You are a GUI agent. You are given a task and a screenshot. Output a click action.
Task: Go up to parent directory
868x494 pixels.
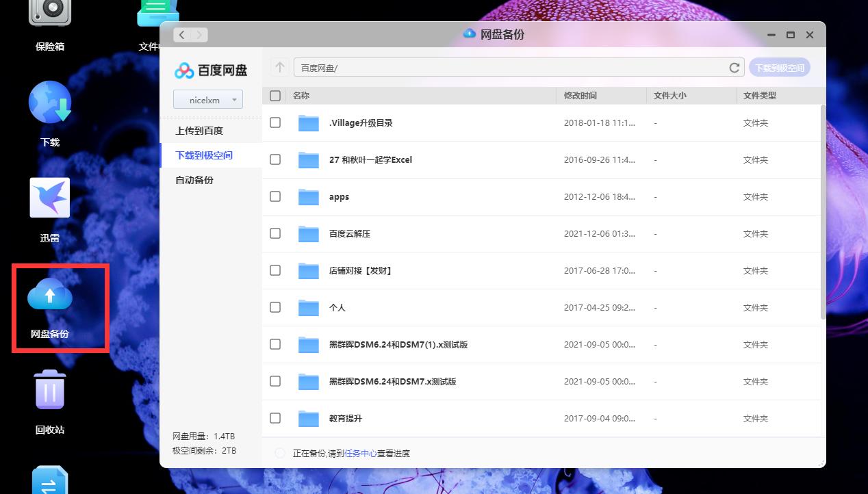tap(279, 67)
